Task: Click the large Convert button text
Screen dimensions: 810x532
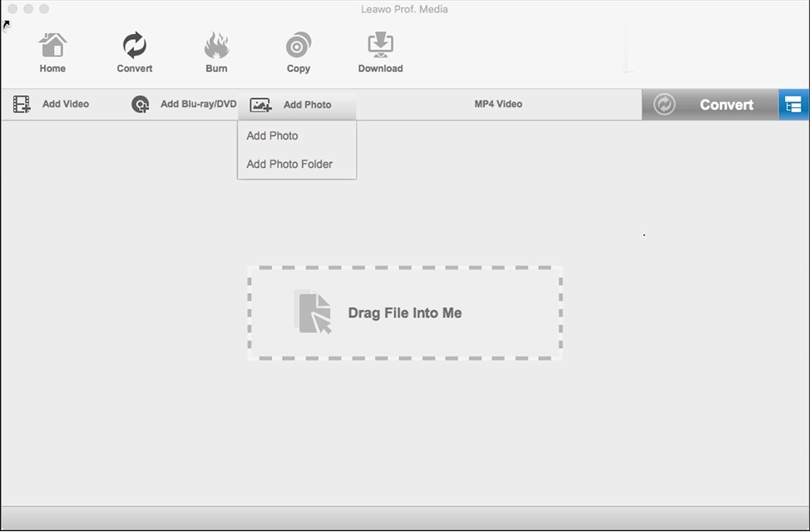Action: (x=726, y=105)
